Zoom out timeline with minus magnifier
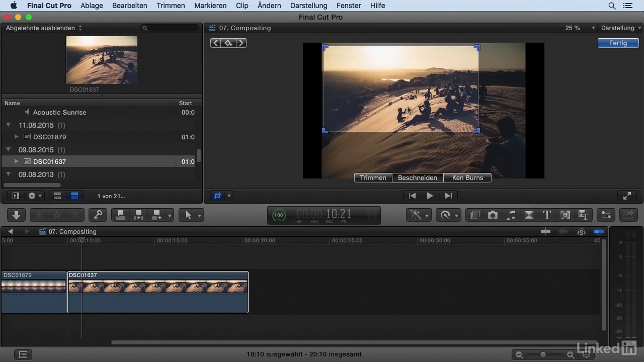This screenshot has width=644, height=362. 519,355
